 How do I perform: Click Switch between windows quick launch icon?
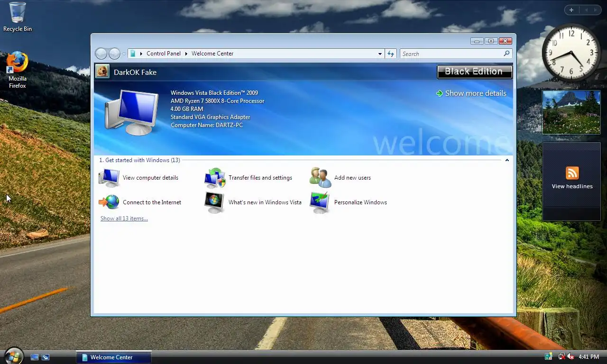click(46, 357)
